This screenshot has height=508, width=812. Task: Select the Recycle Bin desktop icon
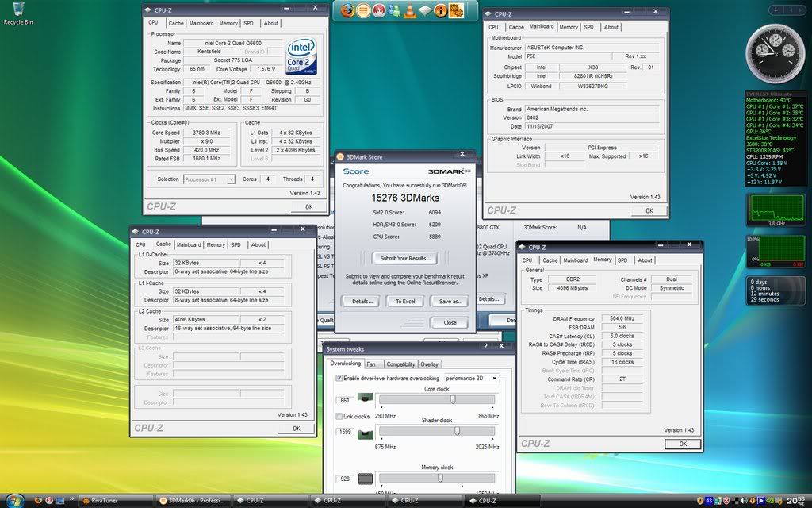pyautogui.click(x=18, y=13)
